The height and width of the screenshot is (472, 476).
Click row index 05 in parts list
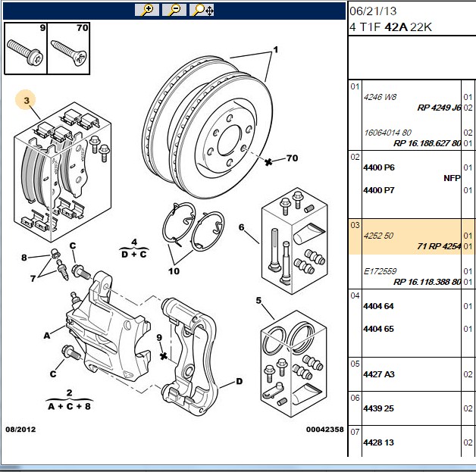coord(355,364)
